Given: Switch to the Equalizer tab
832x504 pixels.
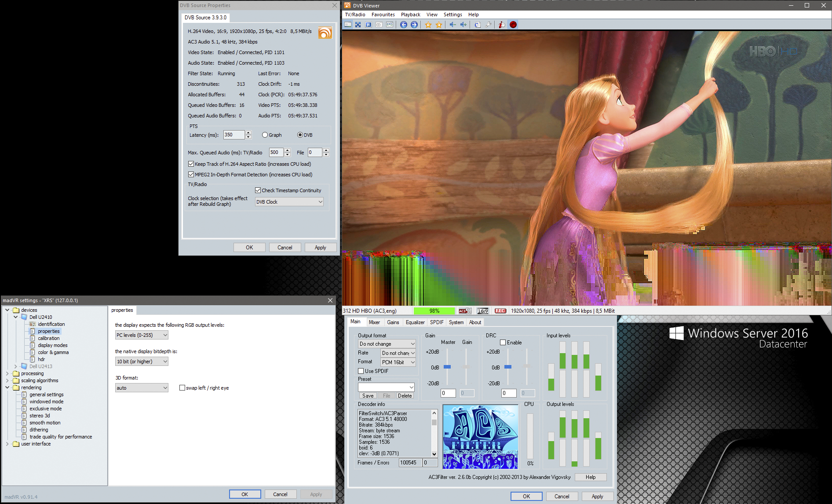Looking at the screenshot, I should tap(415, 322).
